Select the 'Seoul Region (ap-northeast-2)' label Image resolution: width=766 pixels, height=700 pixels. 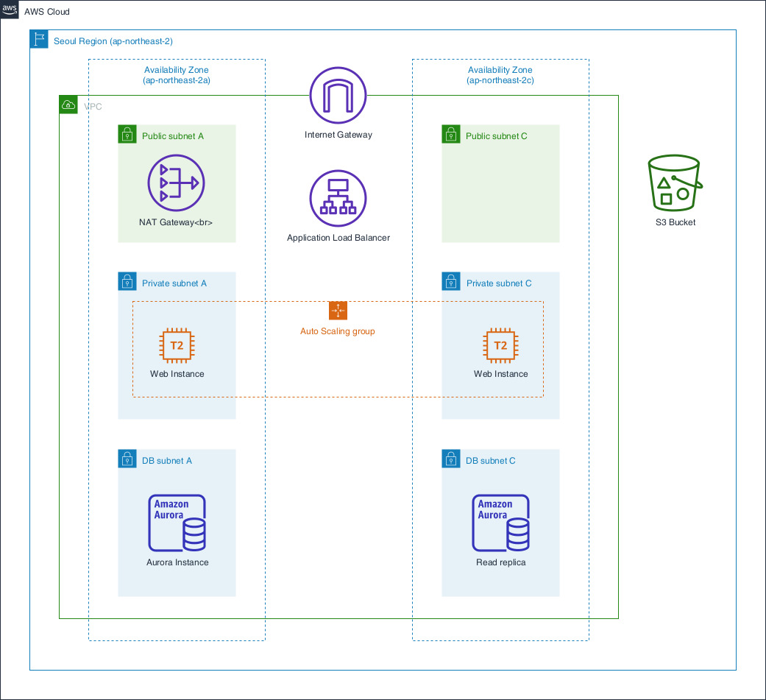pos(113,41)
